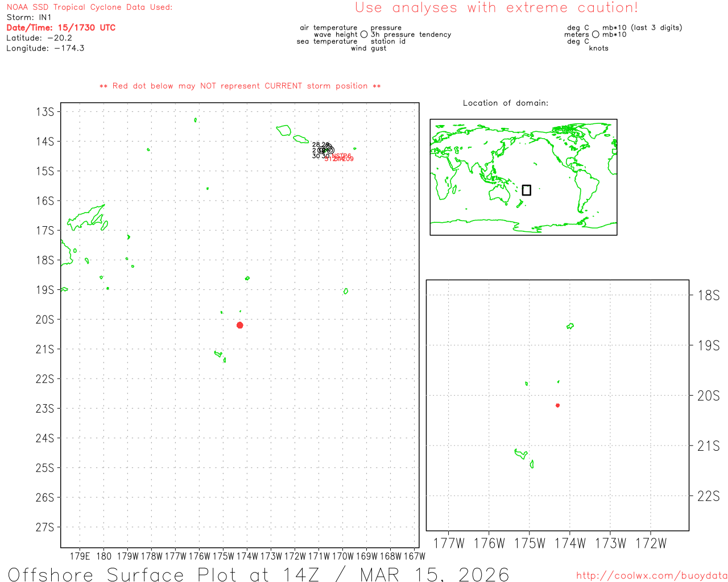Click the 'NOAA SSD Tropical Cyclone Data Used' header
The width and height of the screenshot is (728, 582).
(89, 7)
